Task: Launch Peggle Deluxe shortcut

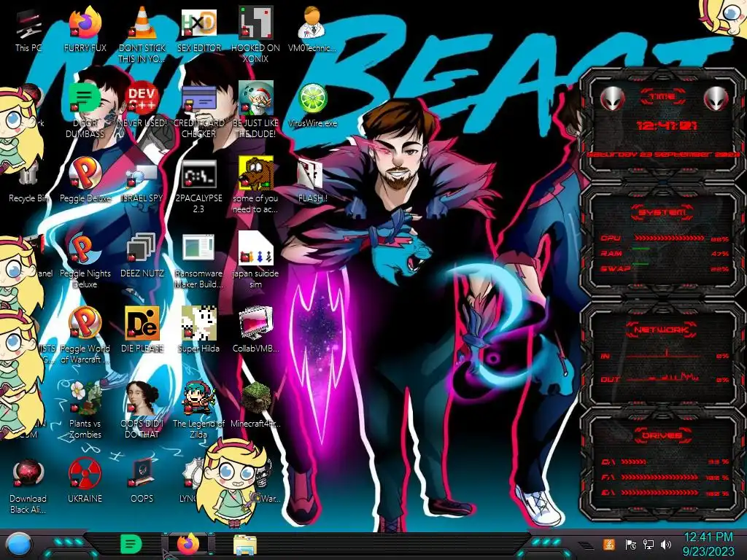Action: click(85, 173)
